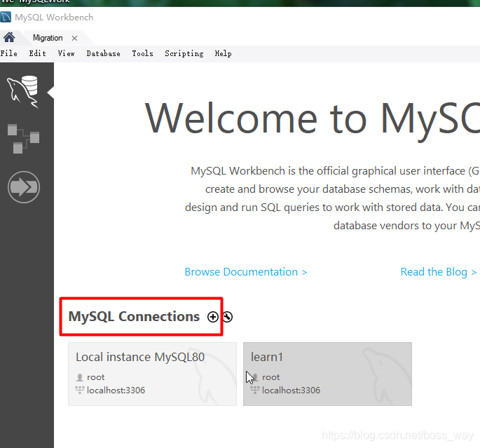Click the MySQL Workbench title bar icon
Image resolution: width=480 pixels, height=448 pixels.
6,17
